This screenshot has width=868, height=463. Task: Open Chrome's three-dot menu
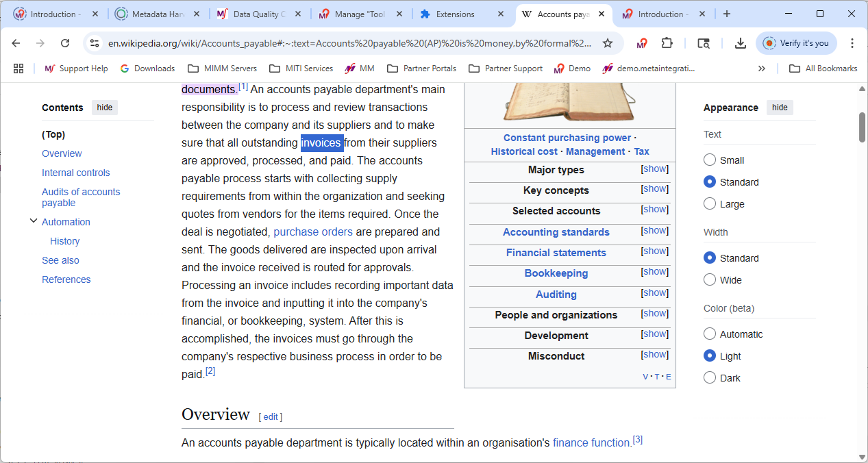pos(852,43)
